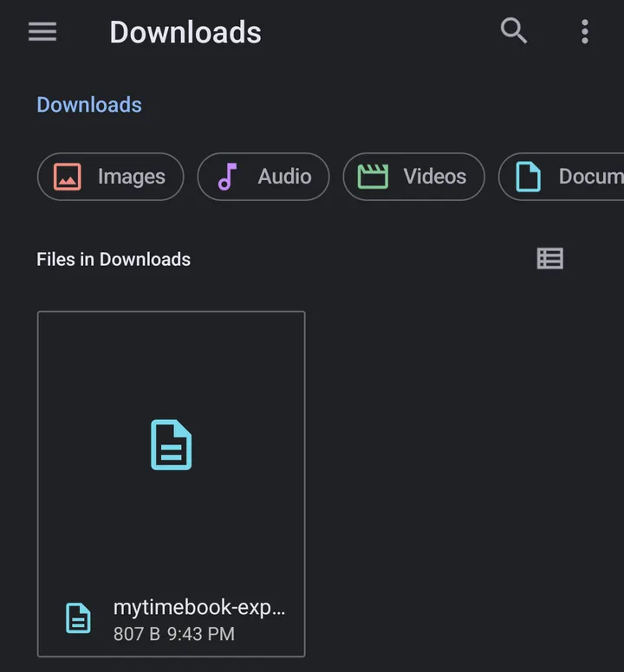Click the blue Downloads breadcrumb
Screen dimensions: 624x672
(x=89, y=105)
